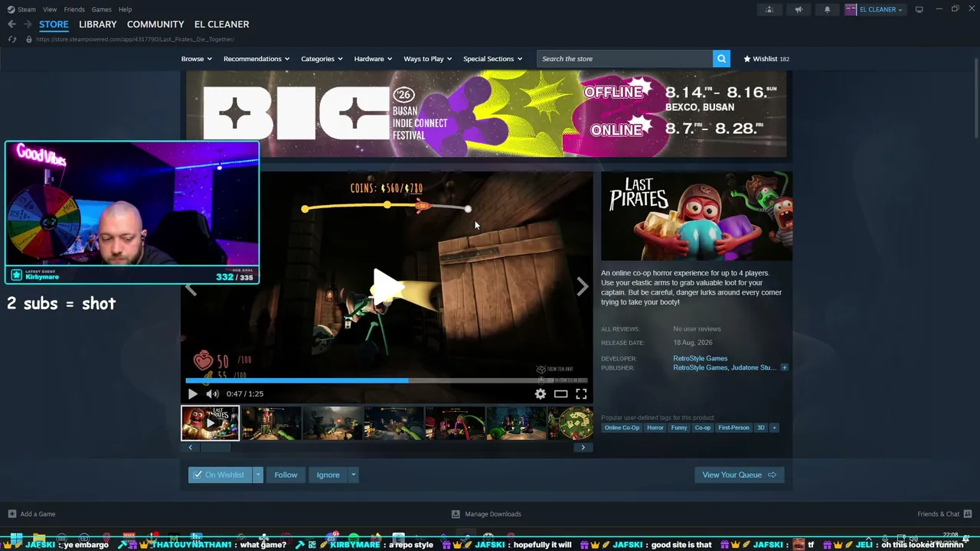Go back using the Steam back arrow
Viewport: 980px width, 551px height.
pyautogui.click(x=11, y=24)
